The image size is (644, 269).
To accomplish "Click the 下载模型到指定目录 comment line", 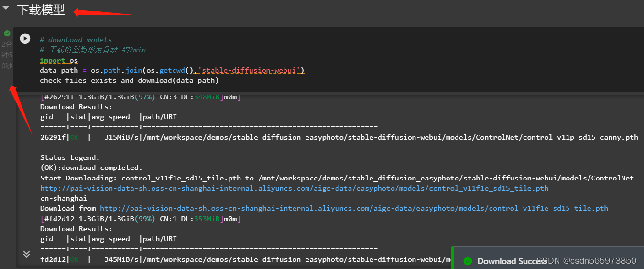I will [93, 50].
